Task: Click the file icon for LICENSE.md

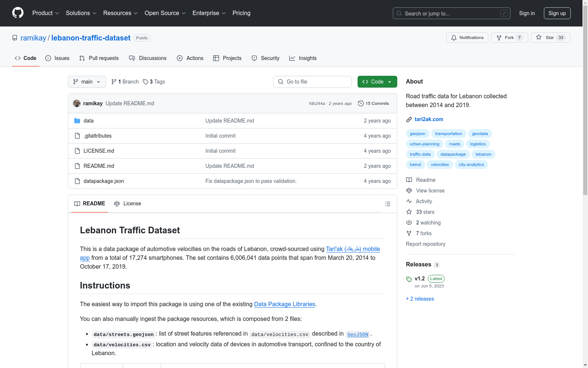Action: point(77,151)
